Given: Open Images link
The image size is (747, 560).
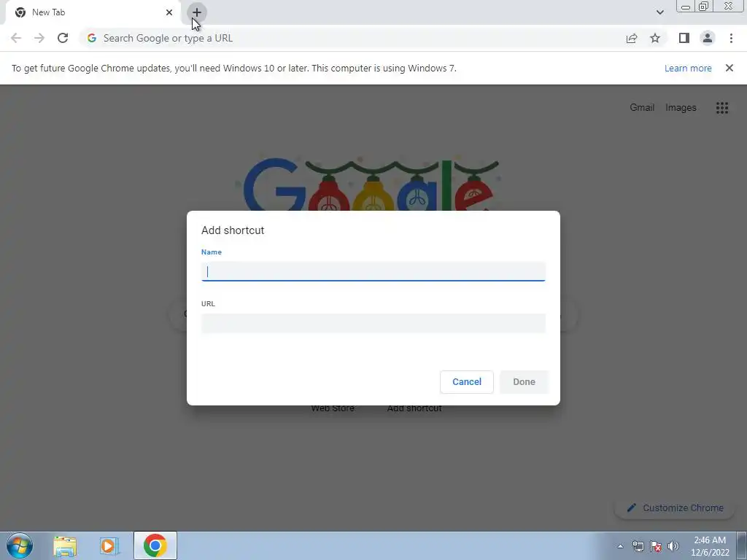Looking at the screenshot, I should tap(681, 108).
